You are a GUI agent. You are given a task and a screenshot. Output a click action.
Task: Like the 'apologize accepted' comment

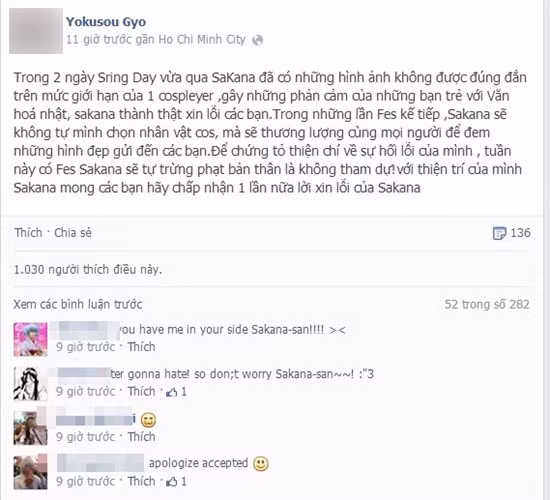click(141, 481)
